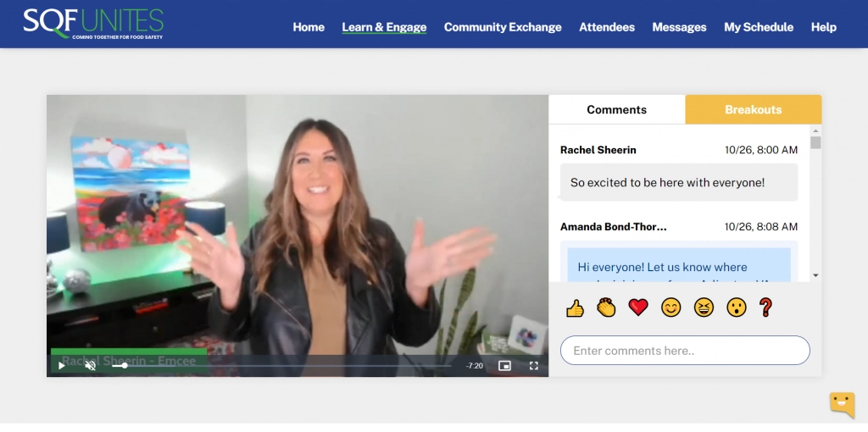Open Community Exchange
The image size is (868, 432).
point(503,27)
